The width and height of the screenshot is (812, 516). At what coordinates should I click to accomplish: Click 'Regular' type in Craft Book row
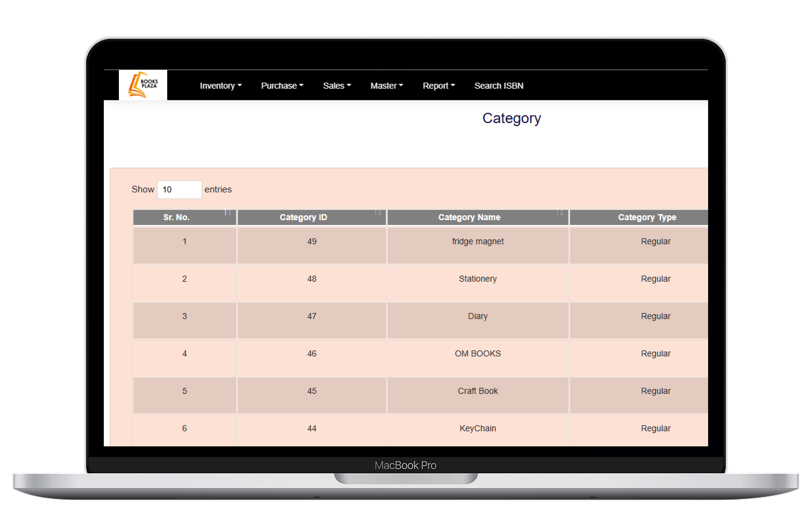click(x=656, y=391)
